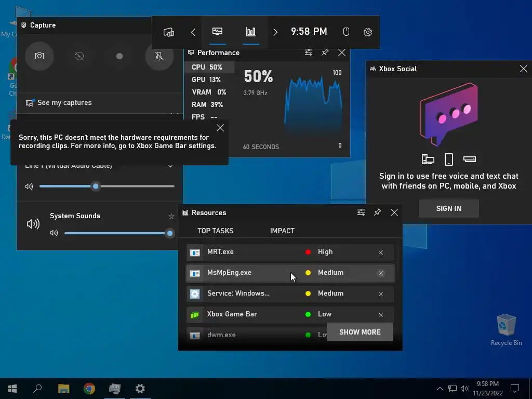End Service: Windows task with its X
Screen dimensions: 532x399
coord(381,294)
